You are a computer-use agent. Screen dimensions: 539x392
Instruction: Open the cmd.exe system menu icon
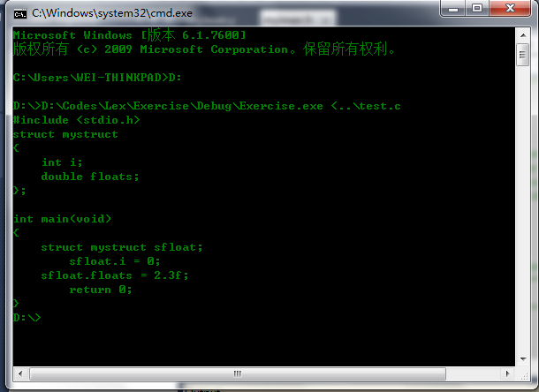(x=20, y=14)
